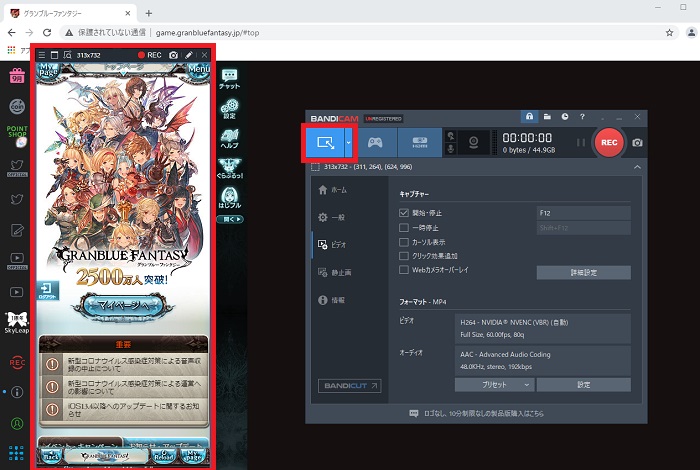The width and height of the screenshot is (700, 470).
Task: Open プリセット dropdown in format section
Action: [x=494, y=385]
